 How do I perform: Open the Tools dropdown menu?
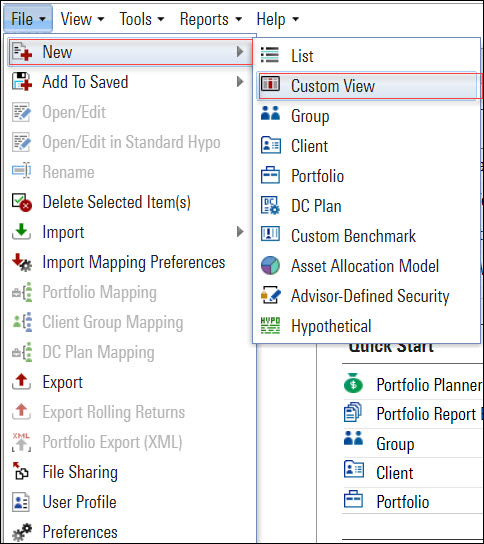[x=141, y=19]
